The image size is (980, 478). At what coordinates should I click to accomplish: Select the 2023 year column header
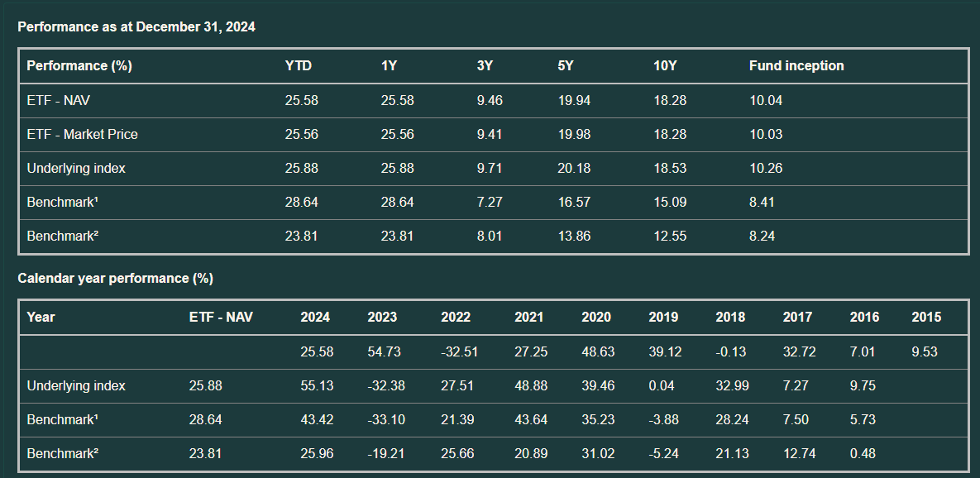click(x=382, y=317)
